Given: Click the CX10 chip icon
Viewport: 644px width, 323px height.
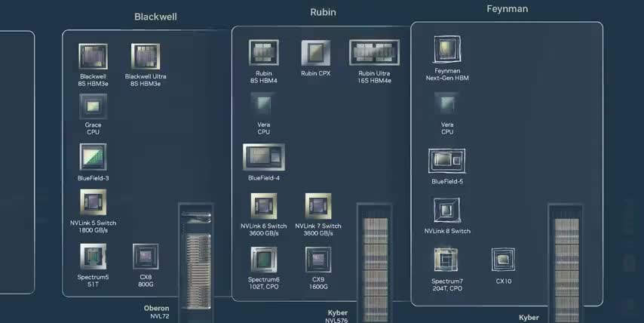Looking at the screenshot, I should (x=503, y=260).
